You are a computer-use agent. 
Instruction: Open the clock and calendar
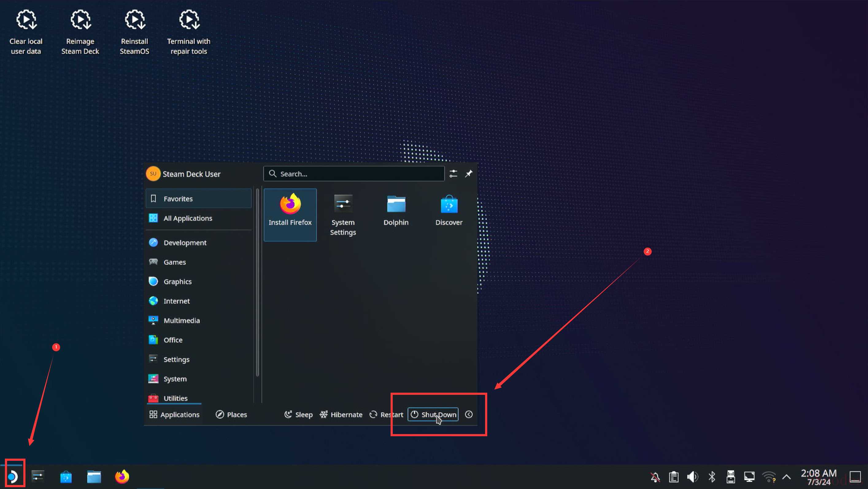pos(819,477)
